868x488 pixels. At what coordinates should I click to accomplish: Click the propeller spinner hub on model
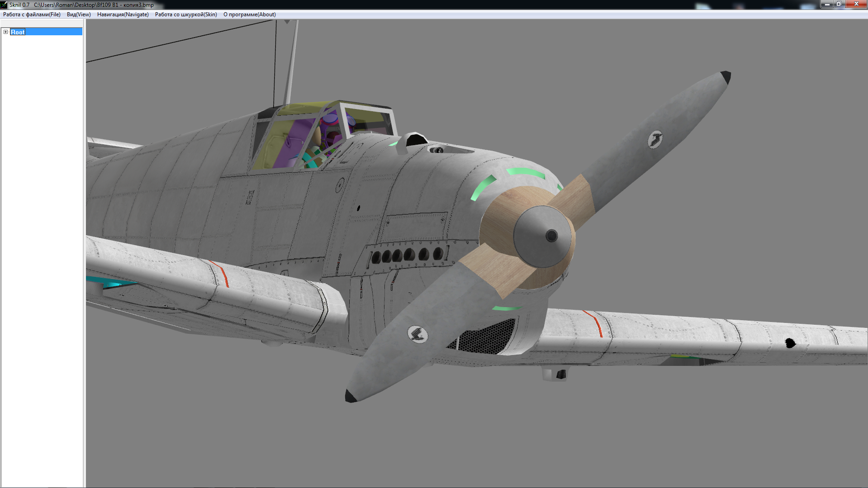(542, 237)
